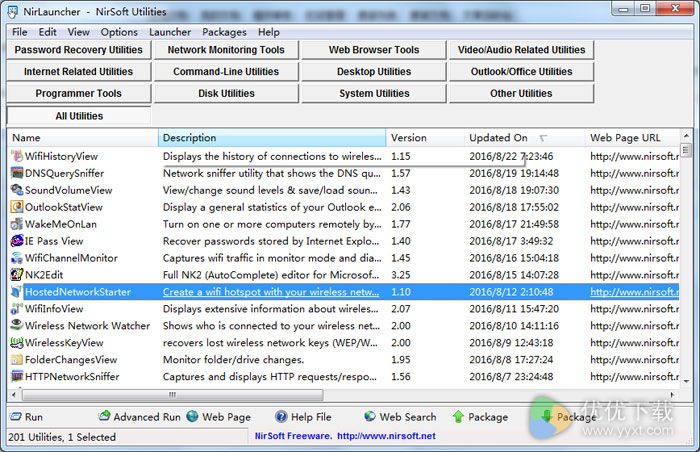Click the NirLauncher title bar icon

[x=13, y=12]
